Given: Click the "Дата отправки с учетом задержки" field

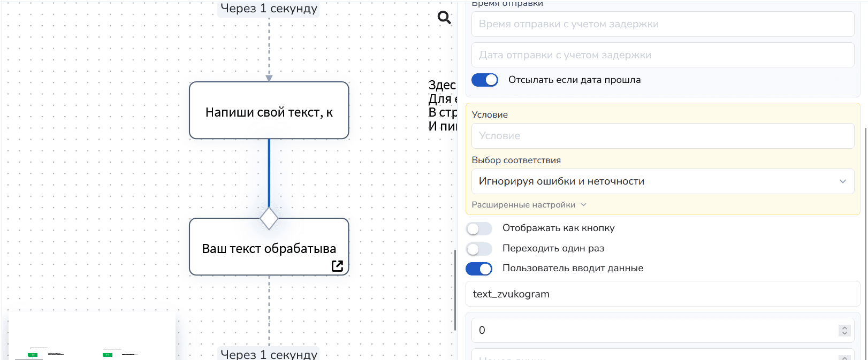Looking at the screenshot, I should pyautogui.click(x=662, y=55).
